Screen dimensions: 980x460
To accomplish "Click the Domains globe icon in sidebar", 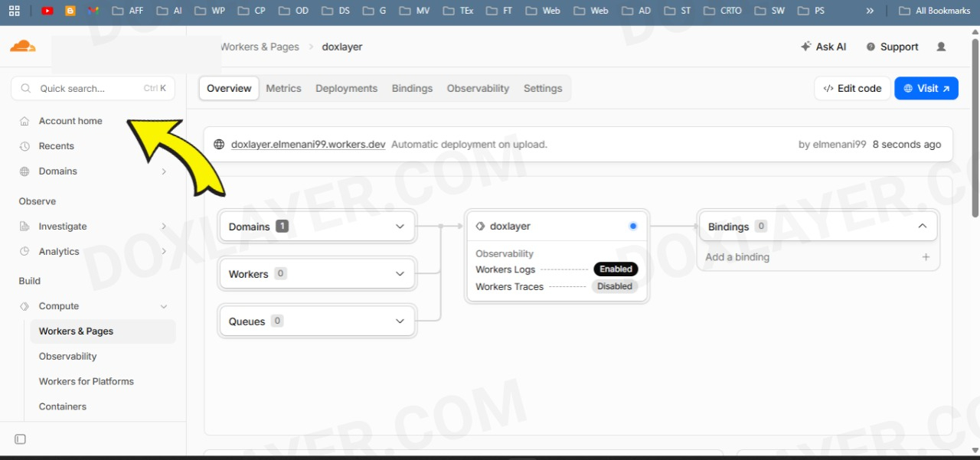I will pos(24,171).
